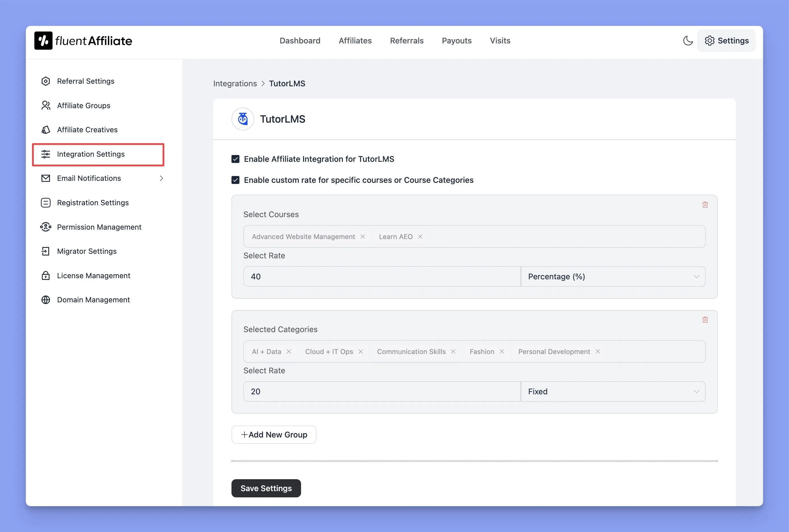
Task: Toggle dark mode with the moon icon
Action: pyautogui.click(x=688, y=40)
